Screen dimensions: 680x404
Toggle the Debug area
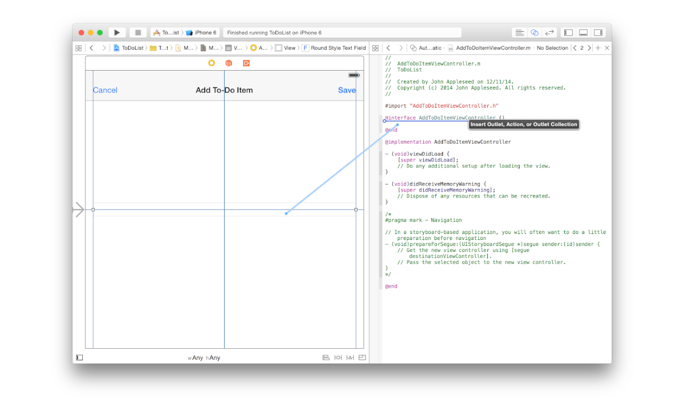coord(583,33)
